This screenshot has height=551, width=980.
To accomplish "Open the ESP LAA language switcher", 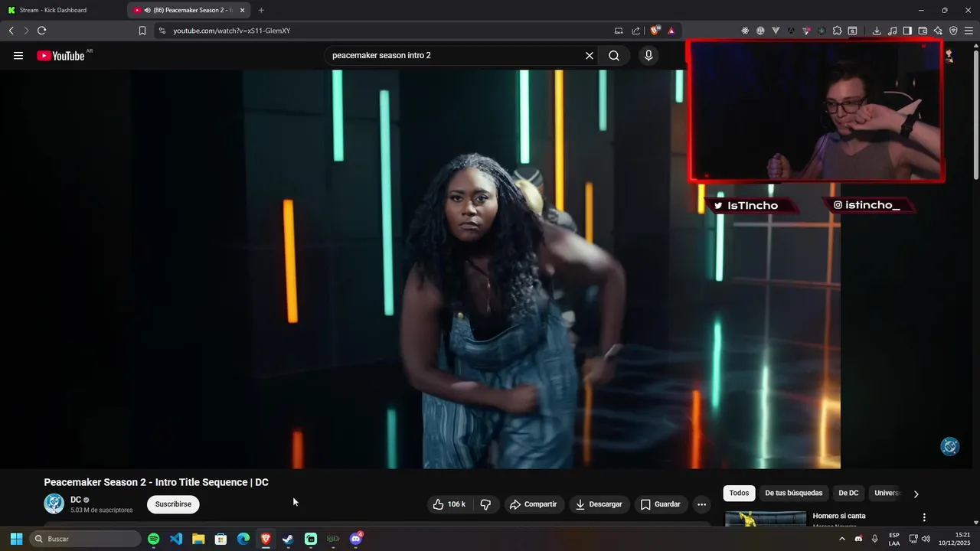I will coord(894,539).
